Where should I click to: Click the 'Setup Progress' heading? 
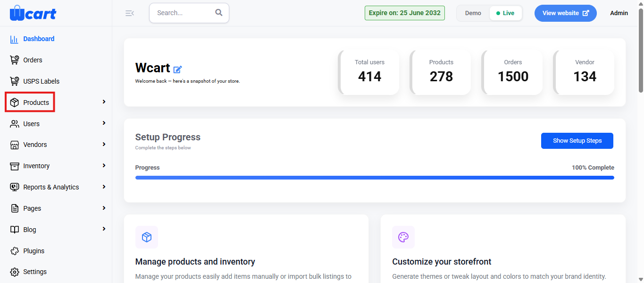pos(168,137)
